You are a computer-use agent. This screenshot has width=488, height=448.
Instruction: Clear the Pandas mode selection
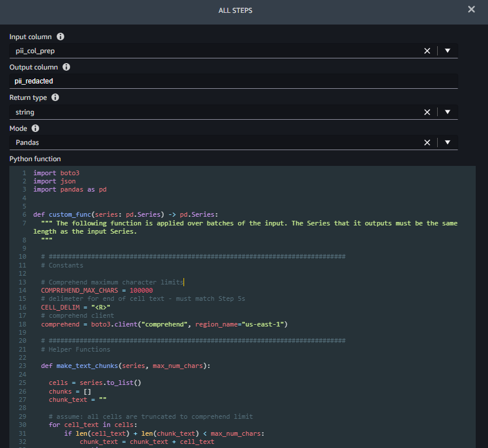tap(427, 142)
